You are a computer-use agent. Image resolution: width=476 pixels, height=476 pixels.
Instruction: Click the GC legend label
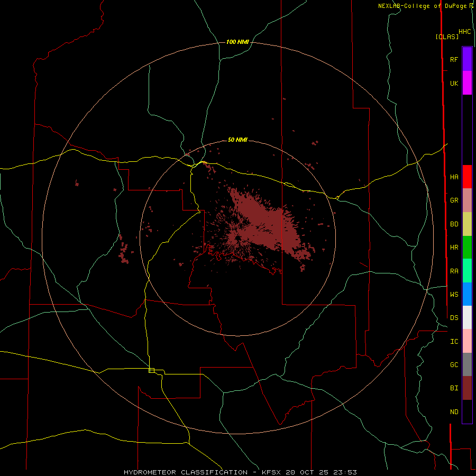point(454,364)
